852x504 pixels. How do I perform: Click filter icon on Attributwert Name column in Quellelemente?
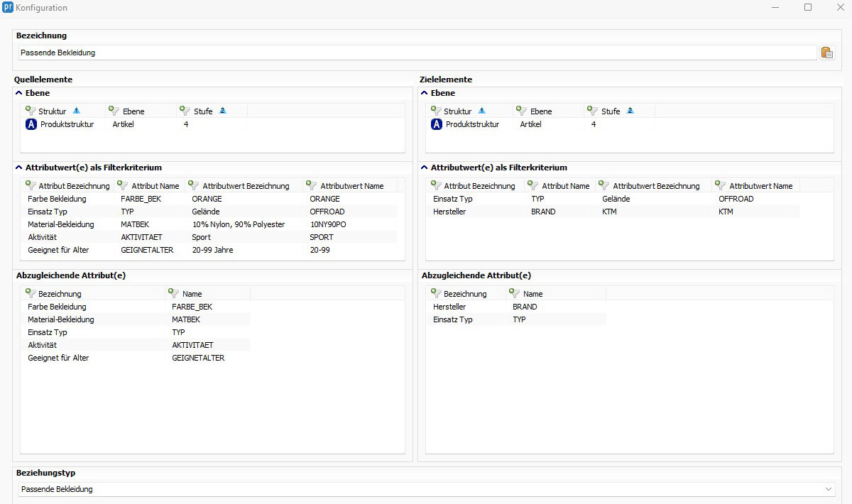click(x=312, y=185)
